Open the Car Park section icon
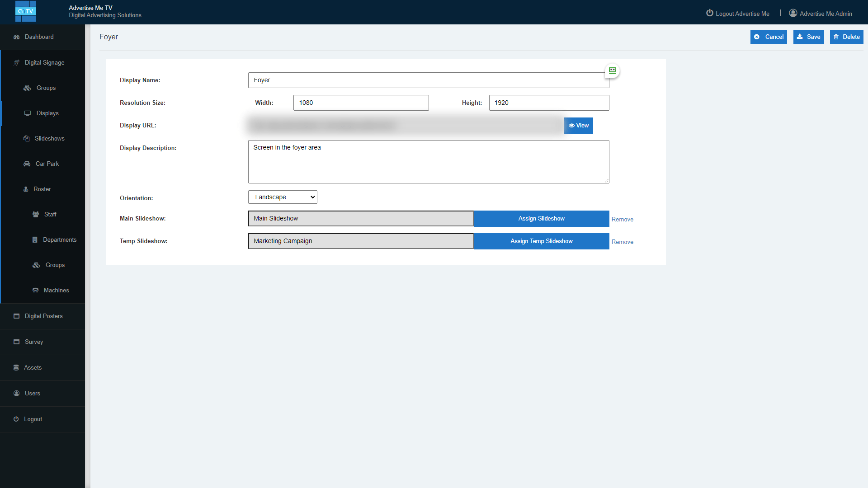 27,164
